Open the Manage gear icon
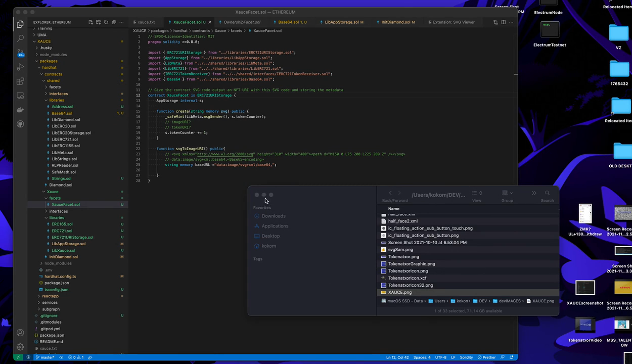 [20, 347]
